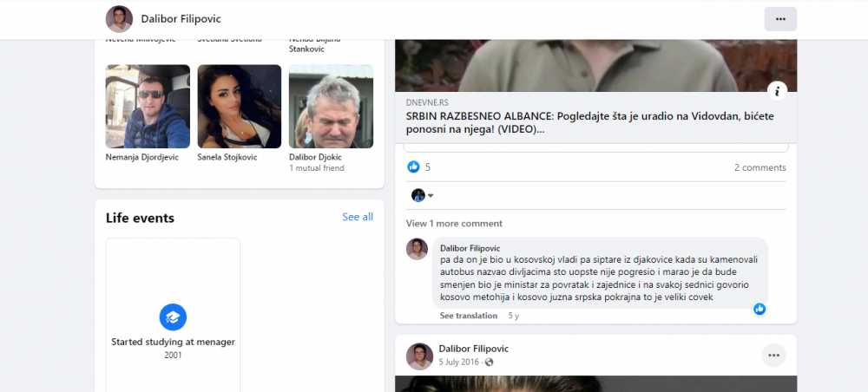This screenshot has width=868, height=392.
Task: Open the article preview image above DNEVNE.RS
Action: point(595,65)
